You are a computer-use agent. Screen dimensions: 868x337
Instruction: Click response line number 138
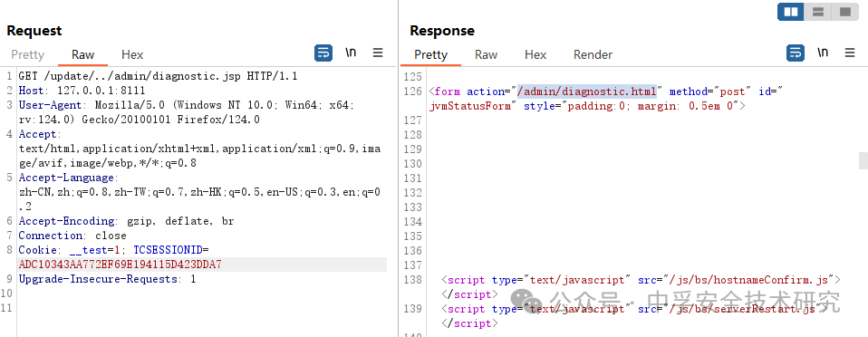[x=412, y=280]
